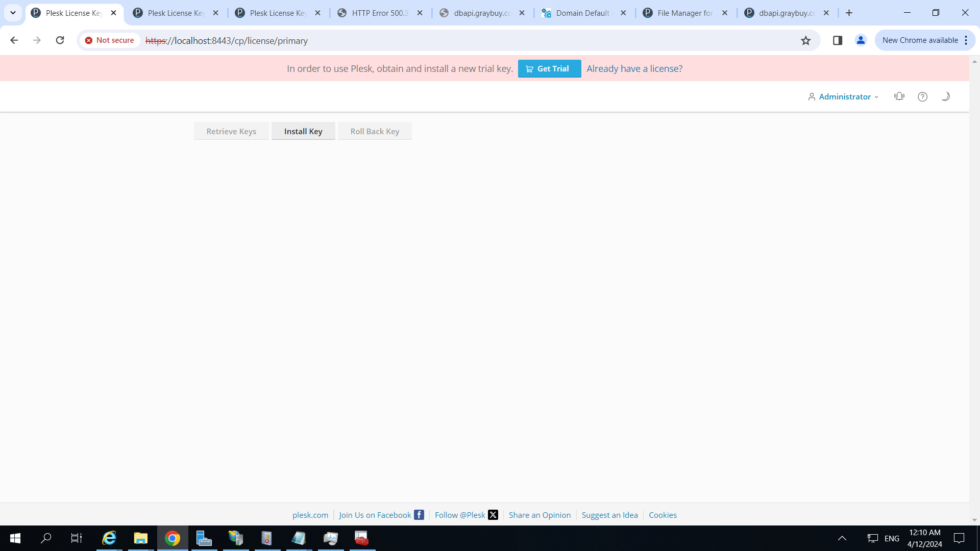Click the Install Key button
This screenshot has height=551, width=980.
click(x=303, y=131)
